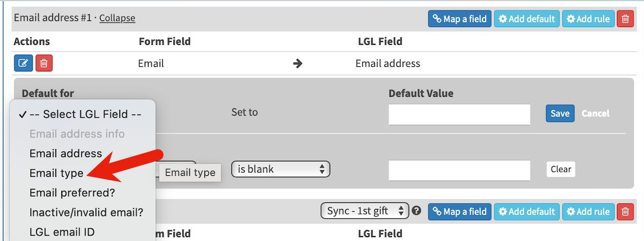Open the 'is blank' condition dropdown
Viewport: 644px width, 241px height.
[x=281, y=169]
